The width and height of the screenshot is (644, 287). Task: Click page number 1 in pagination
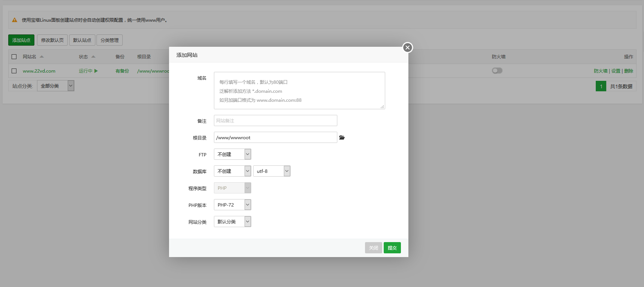601,86
